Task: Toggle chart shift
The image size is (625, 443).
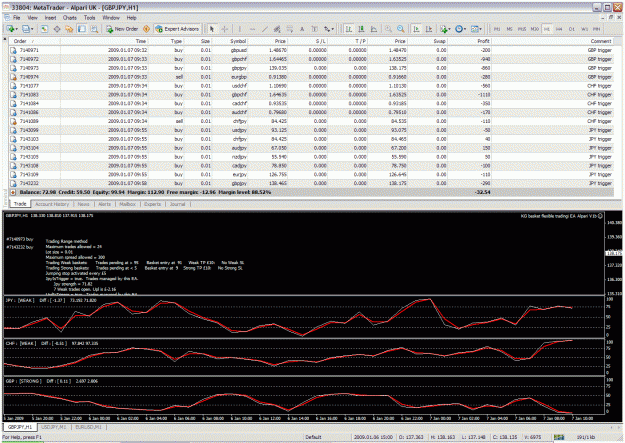Action: (x=429, y=29)
